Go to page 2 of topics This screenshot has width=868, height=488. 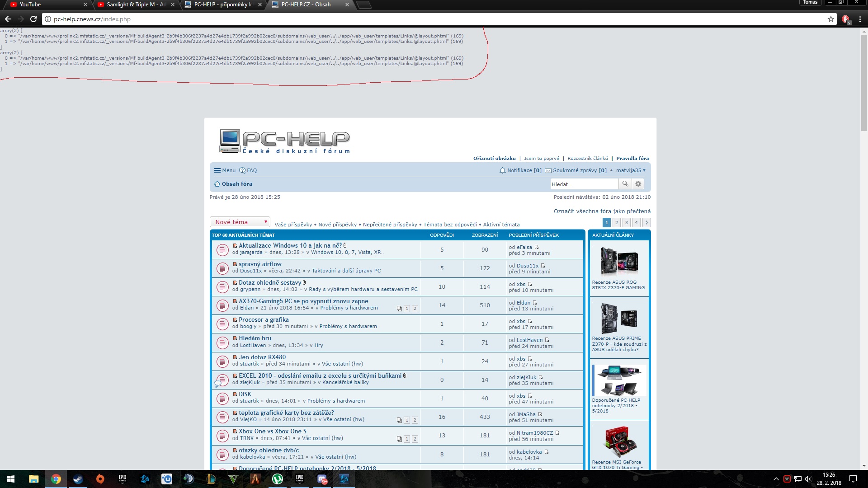(616, 222)
